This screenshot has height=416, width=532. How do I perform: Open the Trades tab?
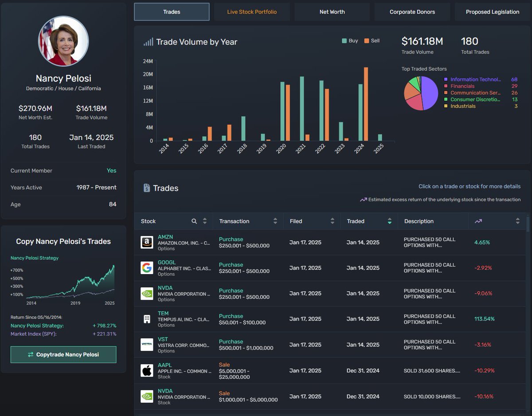172,12
